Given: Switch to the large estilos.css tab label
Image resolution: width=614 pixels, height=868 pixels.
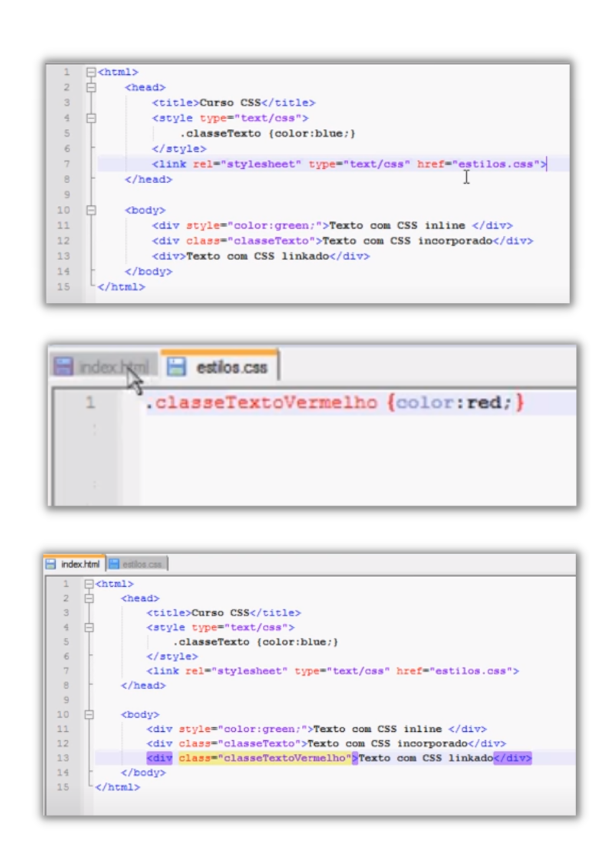Looking at the screenshot, I should tap(231, 368).
